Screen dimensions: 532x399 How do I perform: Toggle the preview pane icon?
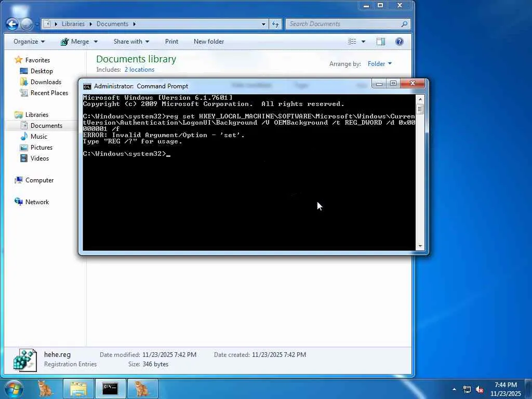point(381,42)
